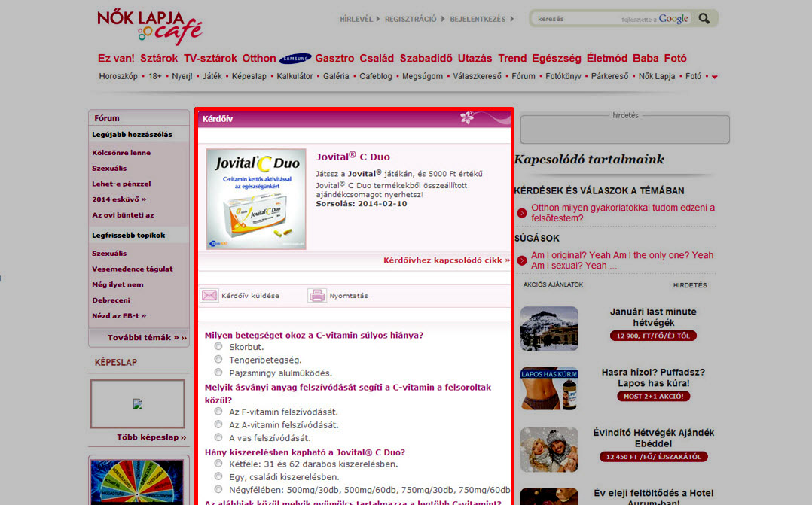Click the envelope icon for Kérdőív küldése
Screen dimensions: 812x505
pyautogui.click(x=209, y=296)
